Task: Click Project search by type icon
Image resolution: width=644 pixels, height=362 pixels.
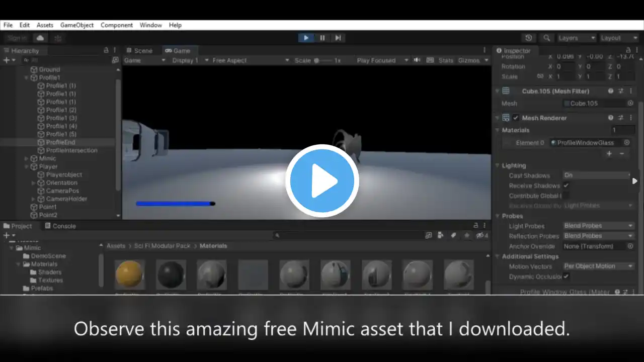Action: click(441, 235)
